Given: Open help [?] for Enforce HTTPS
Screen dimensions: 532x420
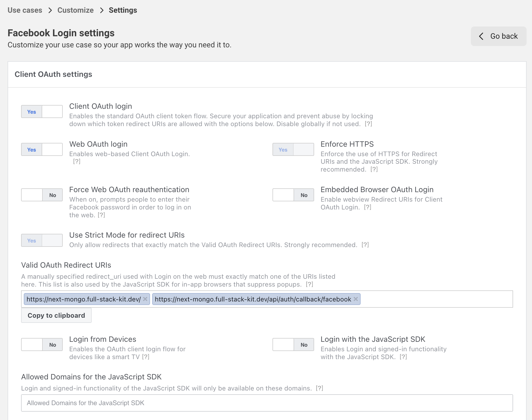Looking at the screenshot, I should coord(374,169).
